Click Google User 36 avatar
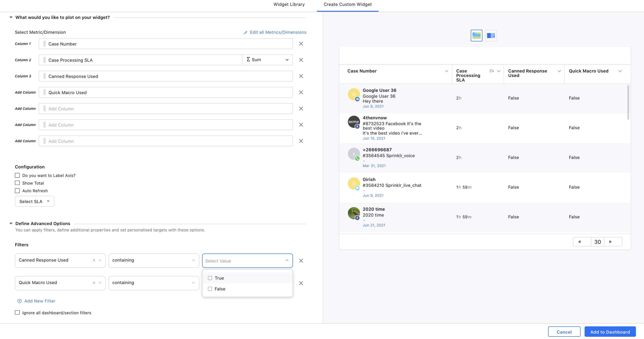Viewport: 644px width, 339px height. point(354,95)
